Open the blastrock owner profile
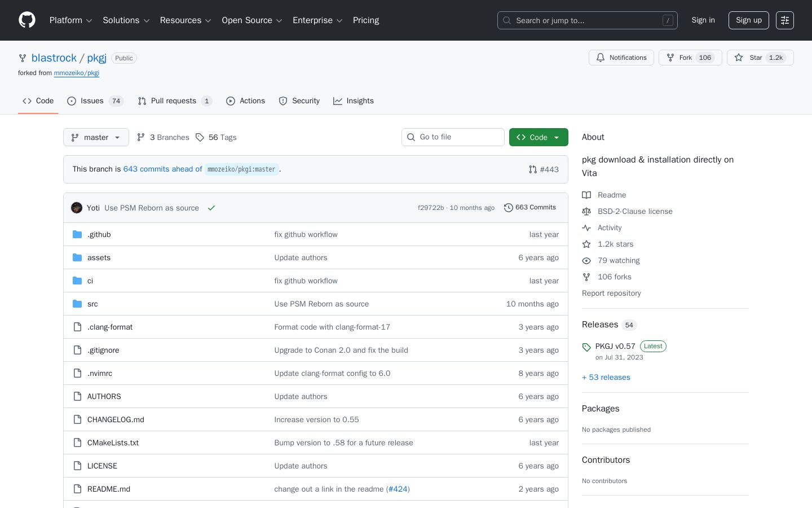This screenshot has height=508, width=812. point(54,58)
